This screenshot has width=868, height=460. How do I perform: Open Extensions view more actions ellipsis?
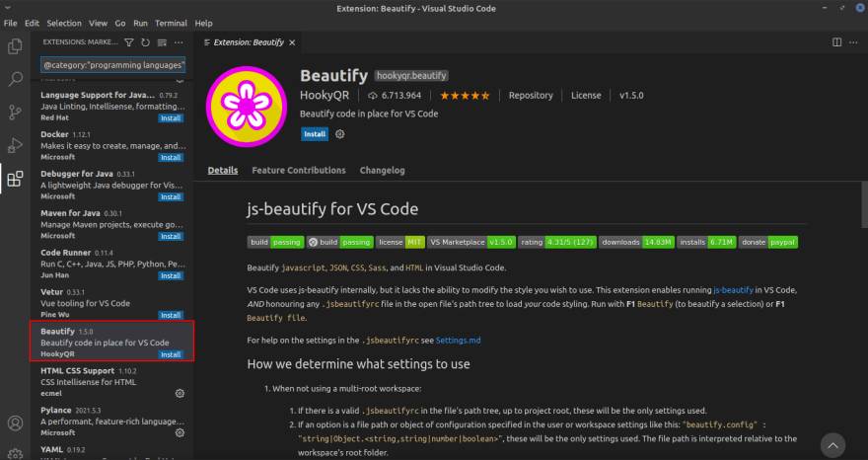tap(179, 42)
